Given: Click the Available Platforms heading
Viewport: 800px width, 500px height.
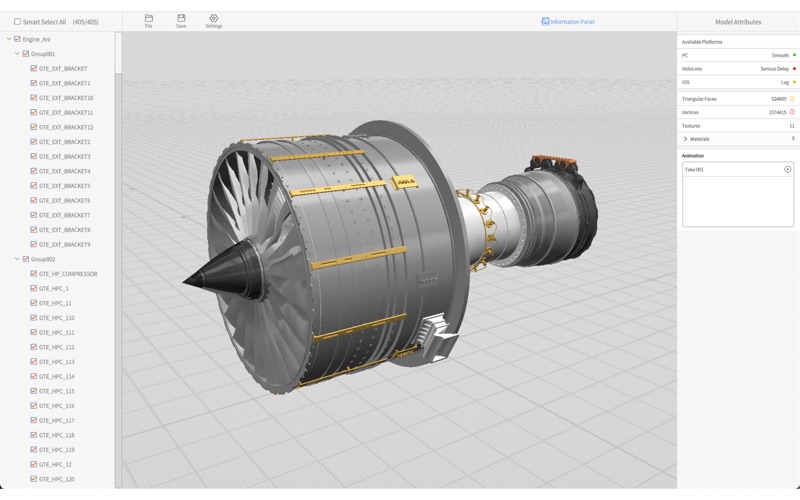Looking at the screenshot, I should coord(702,42).
